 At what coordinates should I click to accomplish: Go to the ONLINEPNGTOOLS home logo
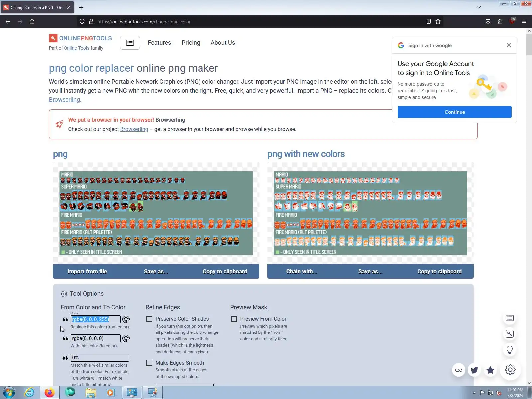[x=80, y=38]
